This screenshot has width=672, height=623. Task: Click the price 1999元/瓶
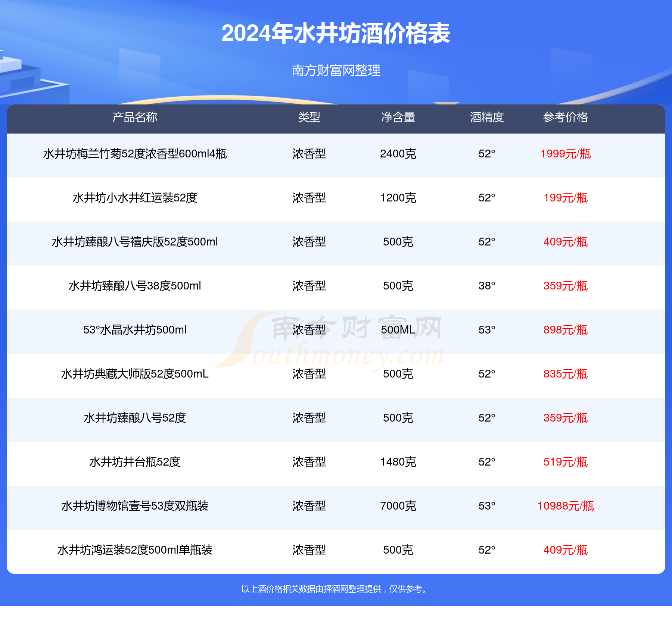pos(566,154)
